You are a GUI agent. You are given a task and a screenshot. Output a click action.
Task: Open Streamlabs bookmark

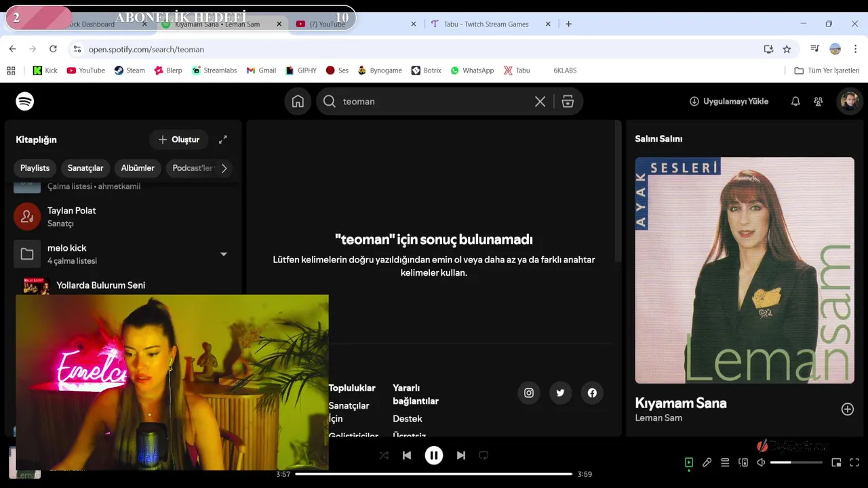[x=214, y=70]
